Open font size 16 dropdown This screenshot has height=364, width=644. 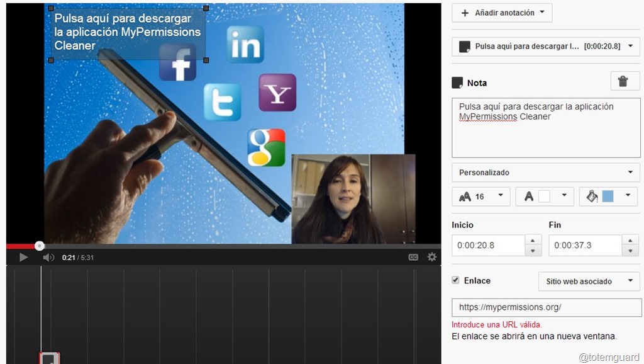[x=481, y=196]
